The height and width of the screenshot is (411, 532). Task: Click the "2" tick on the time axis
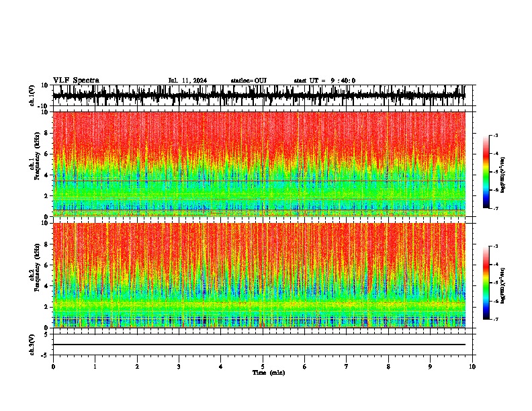click(137, 367)
